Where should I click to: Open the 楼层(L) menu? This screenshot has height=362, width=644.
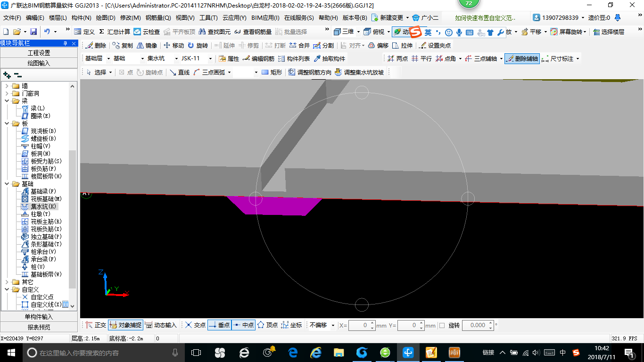tap(58, 18)
